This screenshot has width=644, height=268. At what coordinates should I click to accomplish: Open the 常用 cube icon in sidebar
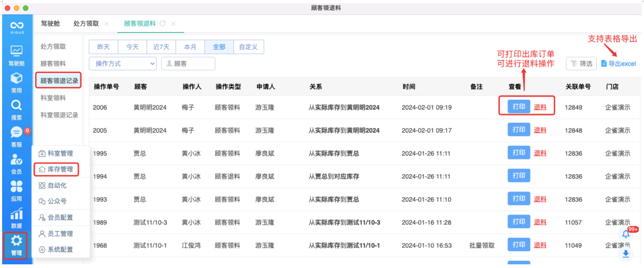[16, 82]
